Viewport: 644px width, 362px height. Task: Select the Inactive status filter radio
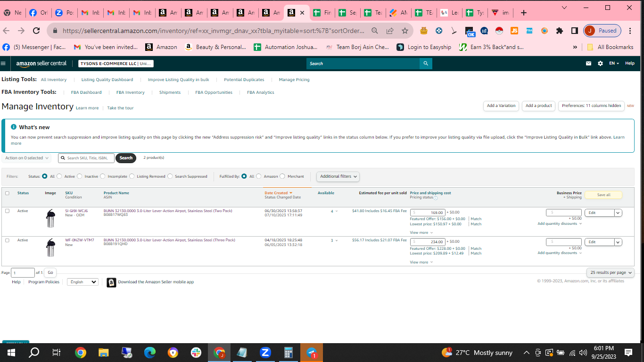[80, 176]
